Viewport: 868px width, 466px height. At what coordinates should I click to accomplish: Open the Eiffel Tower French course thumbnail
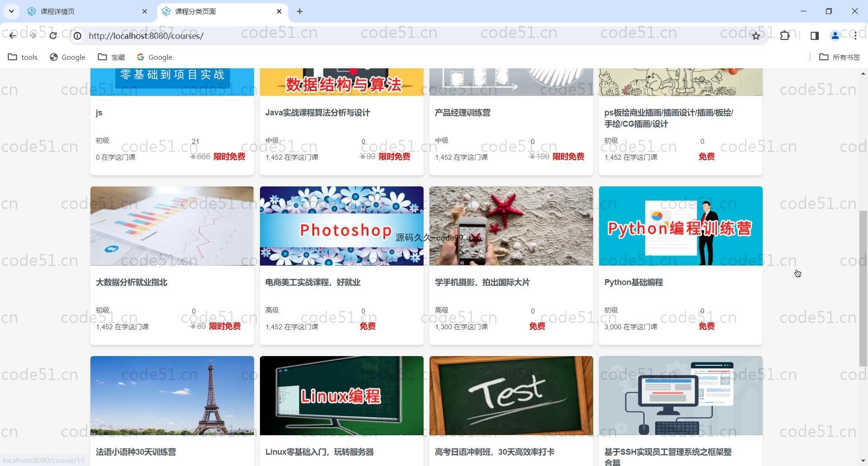[x=172, y=395]
